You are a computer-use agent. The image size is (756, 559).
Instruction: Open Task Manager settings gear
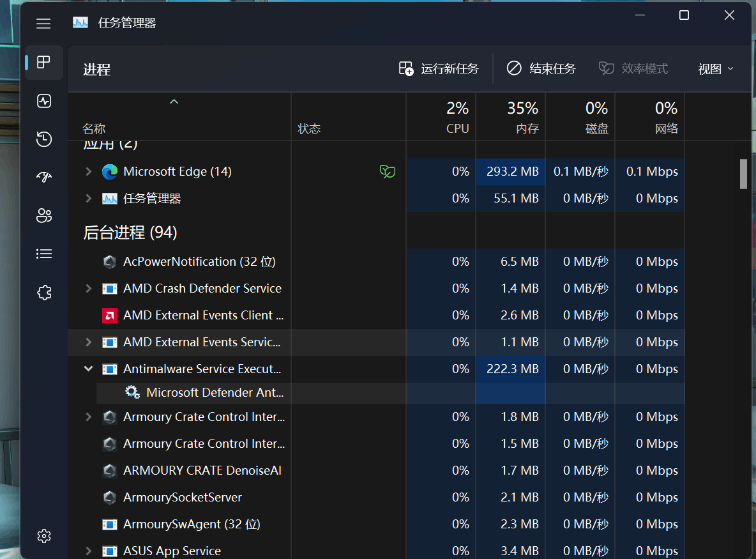tap(44, 536)
